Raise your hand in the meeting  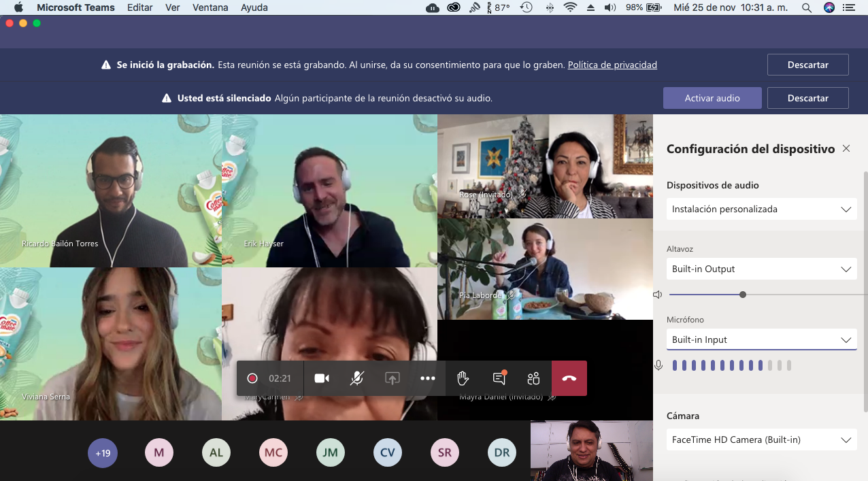(x=463, y=378)
